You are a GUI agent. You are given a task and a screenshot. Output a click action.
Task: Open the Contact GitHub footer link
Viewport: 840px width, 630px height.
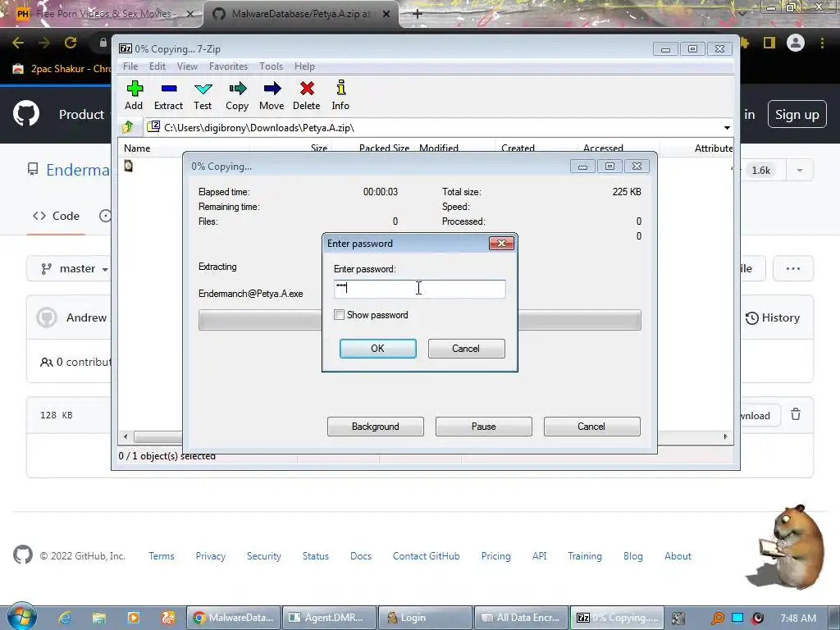[426, 555]
